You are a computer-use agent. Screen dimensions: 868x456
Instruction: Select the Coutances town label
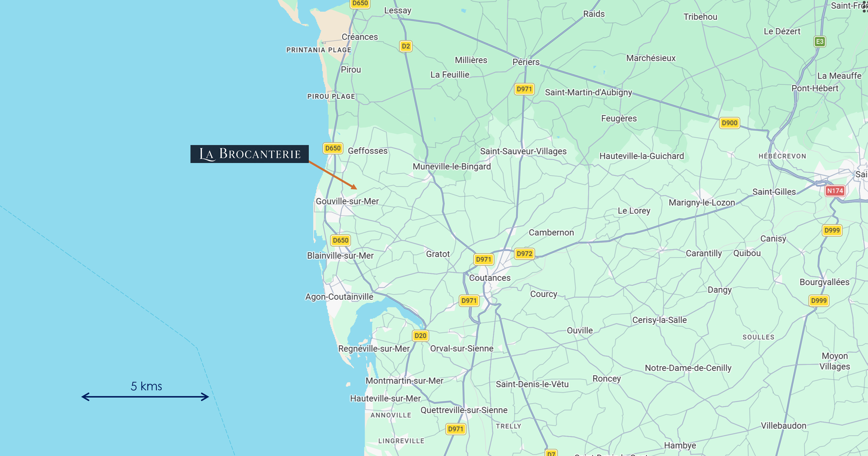tap(490, 278)
